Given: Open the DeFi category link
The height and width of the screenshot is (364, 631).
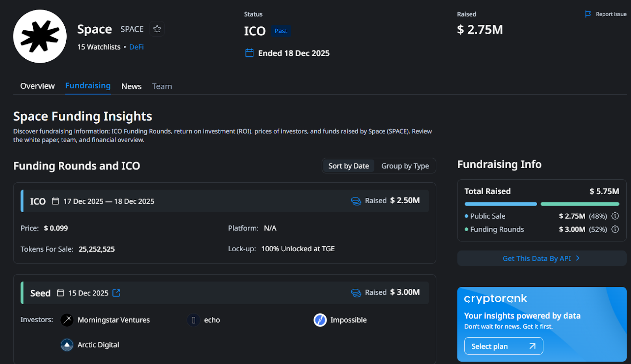Looking at the screenshot, I should (x=136, y=47).
